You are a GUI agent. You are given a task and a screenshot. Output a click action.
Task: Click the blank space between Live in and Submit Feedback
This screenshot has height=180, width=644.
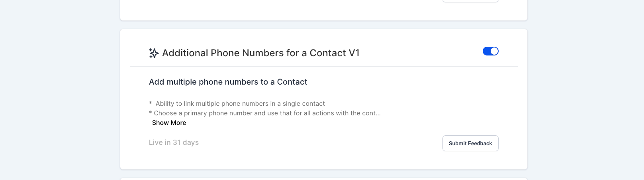point(321,143)
